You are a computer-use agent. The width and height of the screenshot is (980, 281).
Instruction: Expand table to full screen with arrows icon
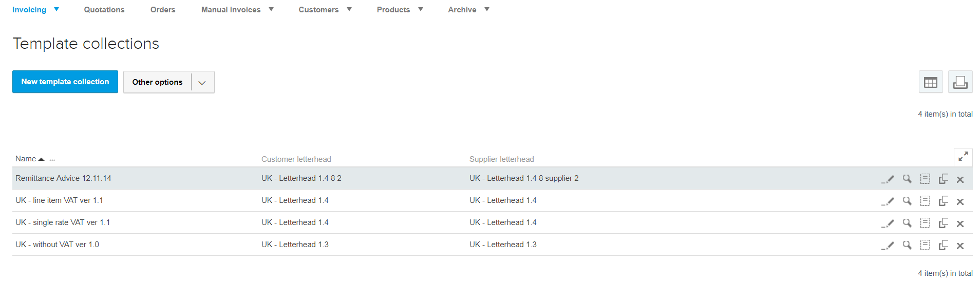[963, 156]
